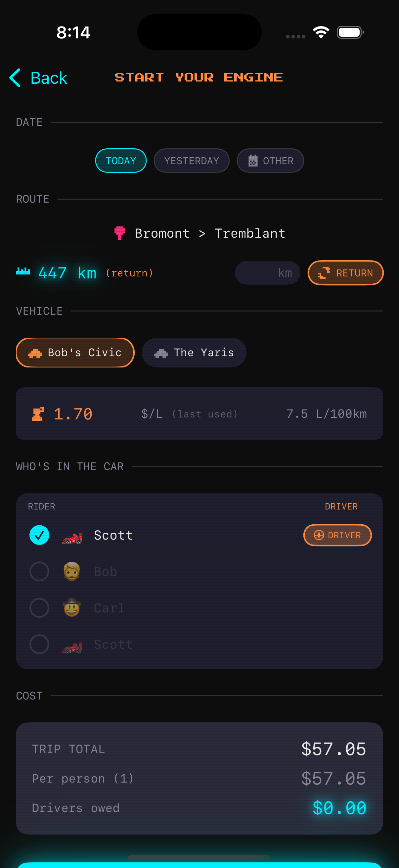
Task: Select the TODAY date chip
Action: [120, 161]
